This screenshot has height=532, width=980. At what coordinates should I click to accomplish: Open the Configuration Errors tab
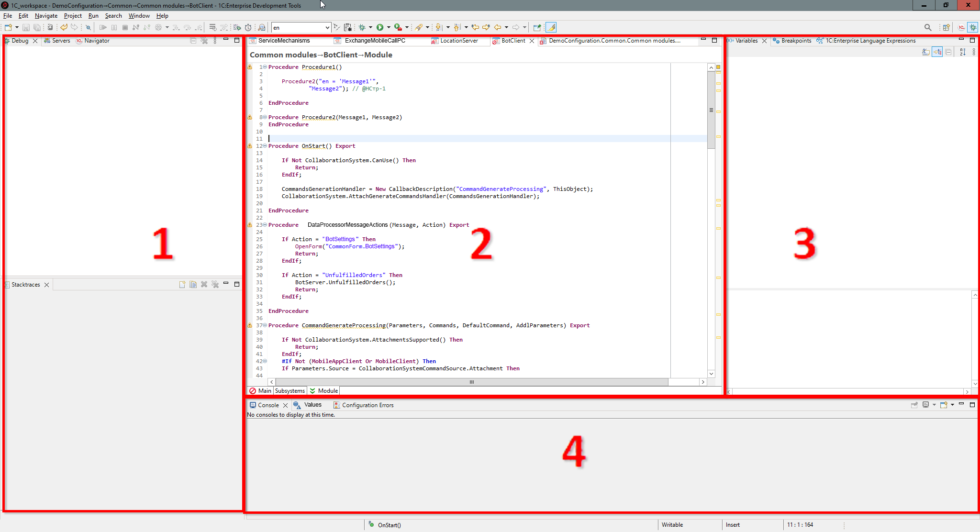click(367, 405)
